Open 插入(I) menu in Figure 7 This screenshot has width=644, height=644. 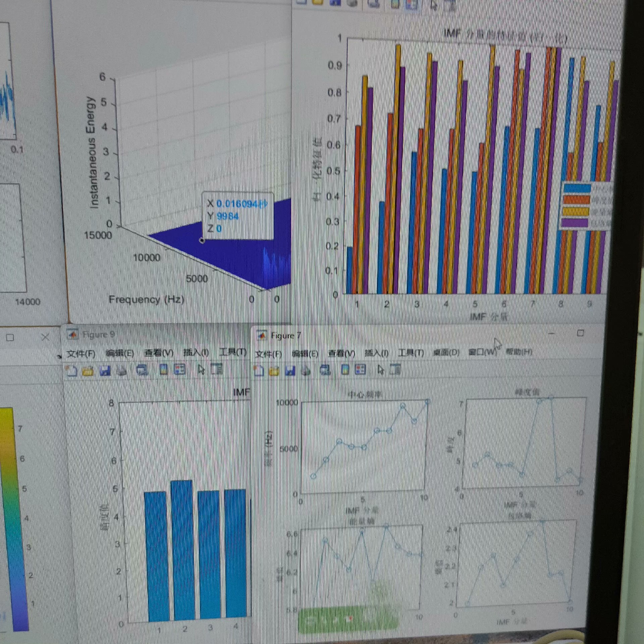click(x=376, y=353)
